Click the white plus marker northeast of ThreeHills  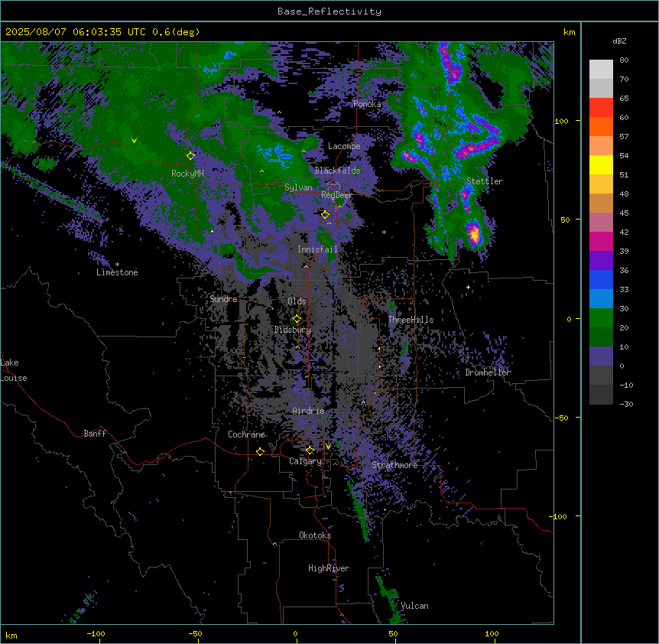tap(468, 287)
